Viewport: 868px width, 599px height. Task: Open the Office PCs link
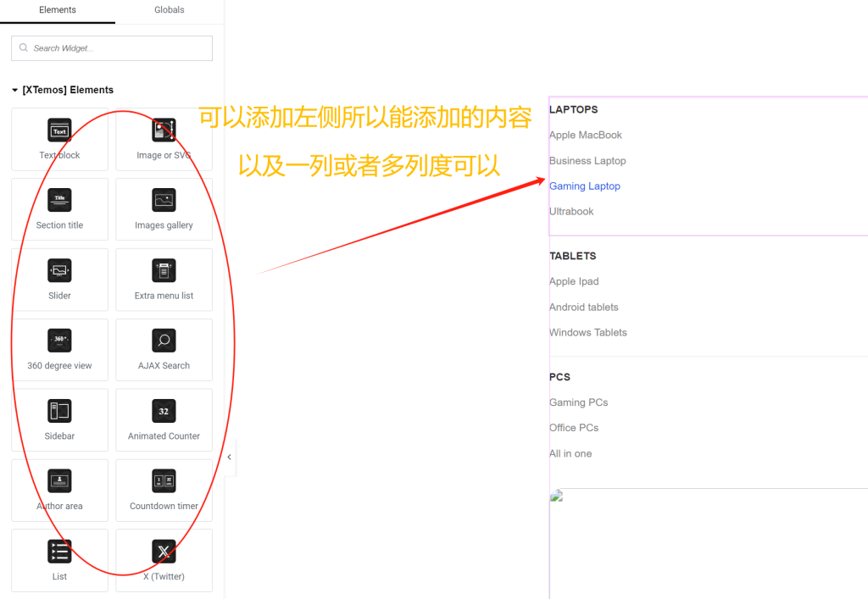click(574, 428)
